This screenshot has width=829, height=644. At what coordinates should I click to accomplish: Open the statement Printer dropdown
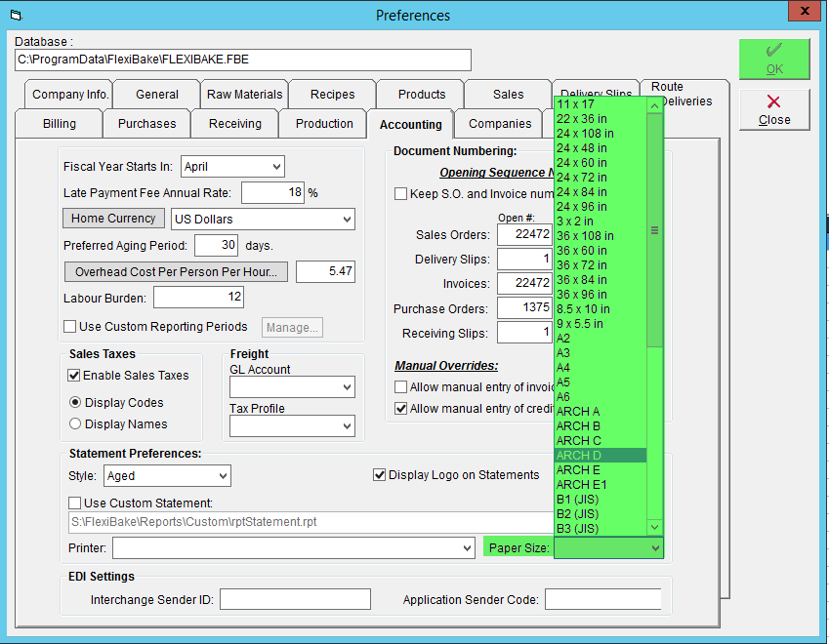click(x=467, y=548)
